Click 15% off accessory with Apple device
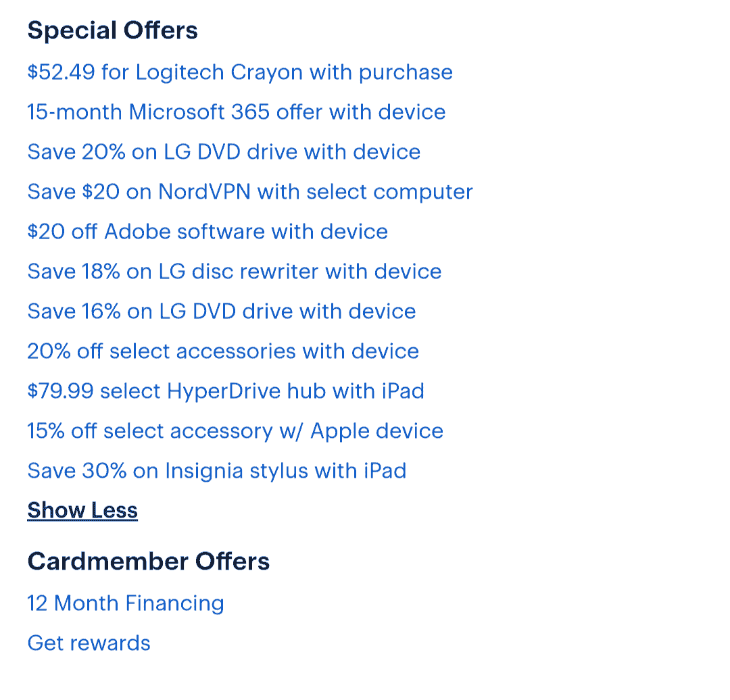Image resolution: width=730 pixels, height=700 pixels. point(235,431)
